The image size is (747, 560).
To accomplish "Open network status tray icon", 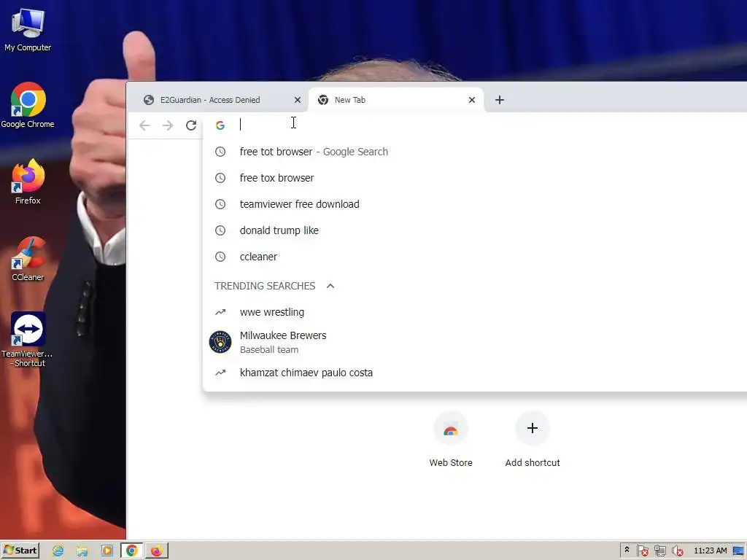I will pyautogui.click(x=659, y=551).
